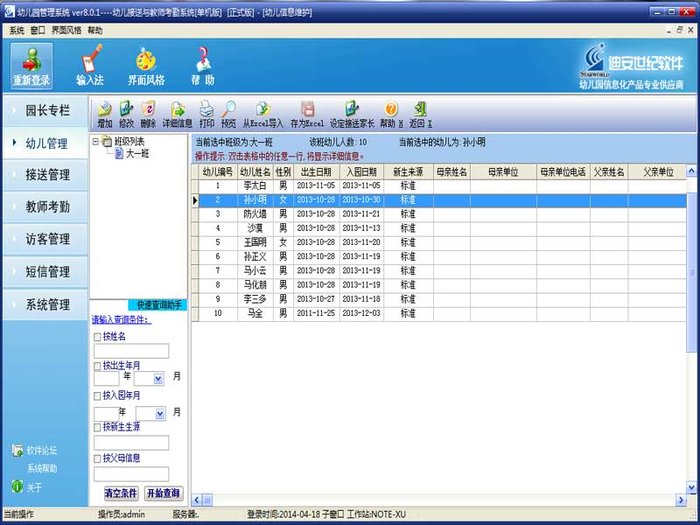Open the 系统 menu in the menu bar
The image size is (700, 525).
[16, 31]
